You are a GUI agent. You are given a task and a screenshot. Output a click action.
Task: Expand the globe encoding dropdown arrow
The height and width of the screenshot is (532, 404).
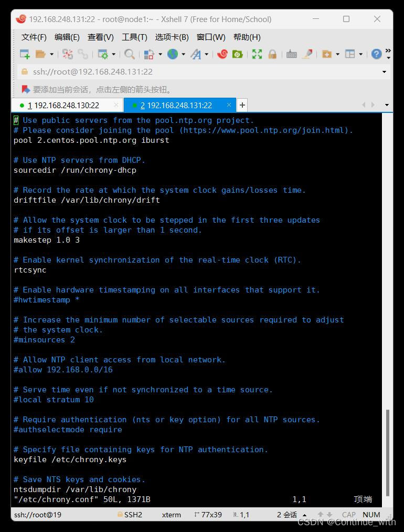tap(183, 54)
